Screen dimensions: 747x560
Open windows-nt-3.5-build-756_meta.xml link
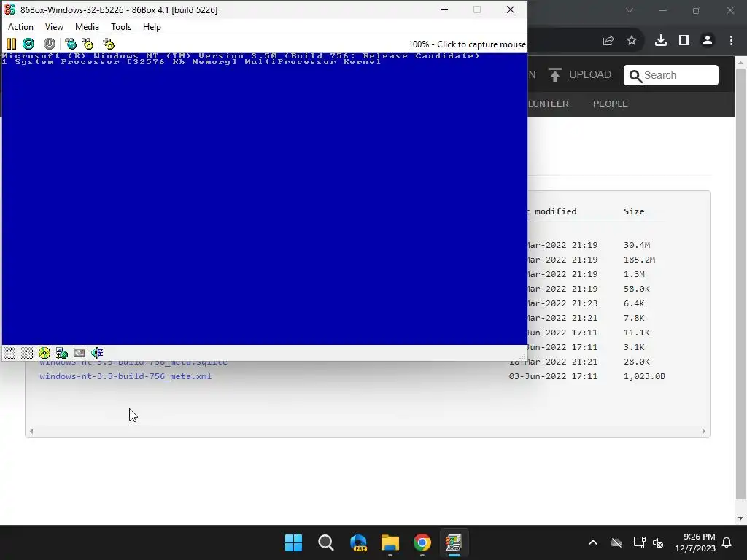pyautogui.click(x=125, y=376)
